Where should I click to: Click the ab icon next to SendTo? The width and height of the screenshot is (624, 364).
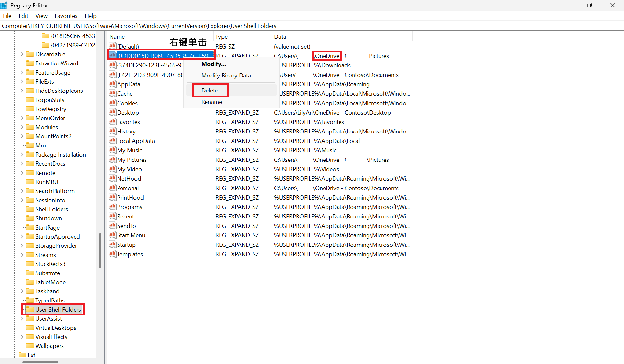(112, 226)
